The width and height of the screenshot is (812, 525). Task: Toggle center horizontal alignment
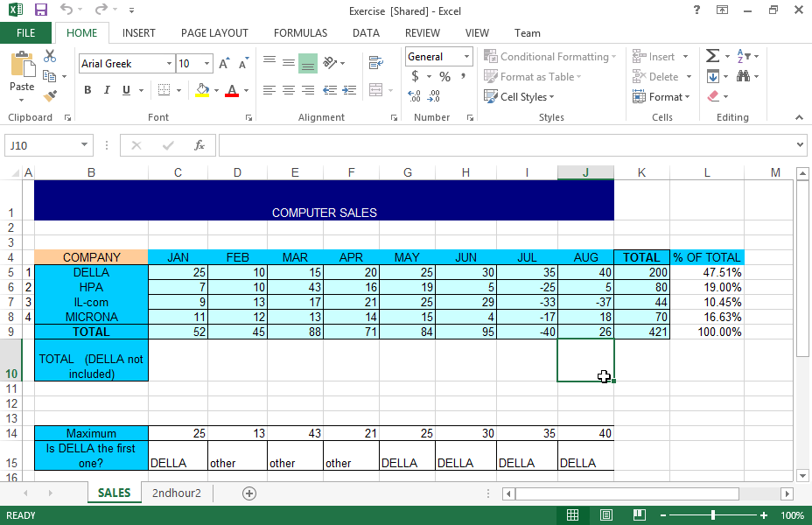[x=289, y=90]
